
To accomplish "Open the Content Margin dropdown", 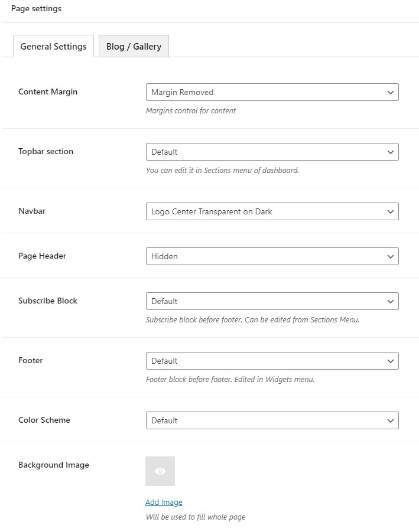I will 272,92.
